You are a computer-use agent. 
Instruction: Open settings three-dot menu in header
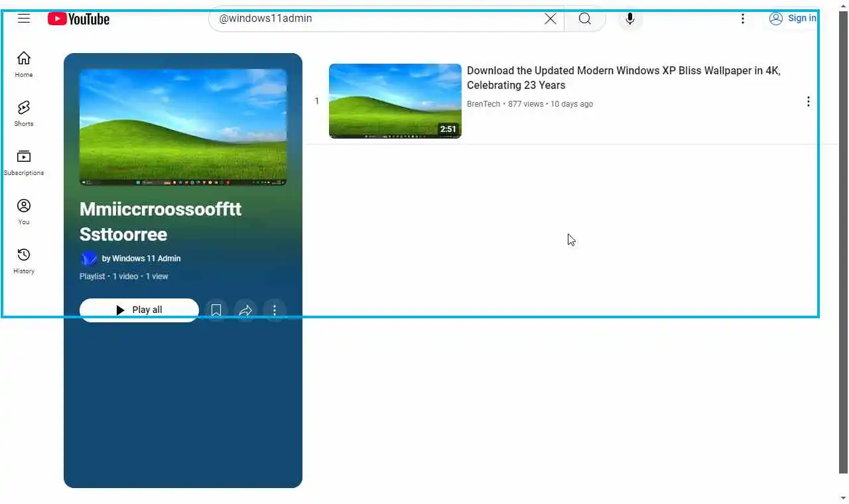[x=743, y=19]
